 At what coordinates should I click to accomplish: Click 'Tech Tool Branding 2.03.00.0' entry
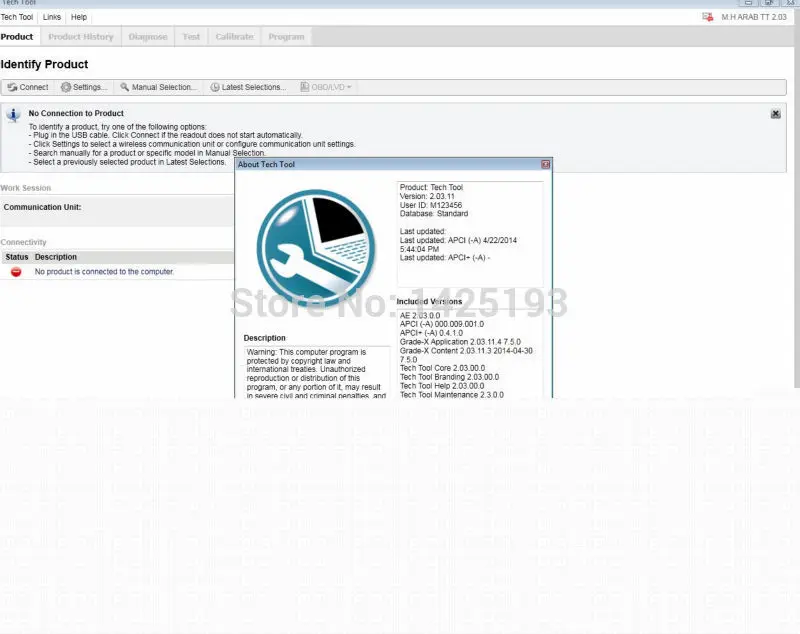[449, 377]
